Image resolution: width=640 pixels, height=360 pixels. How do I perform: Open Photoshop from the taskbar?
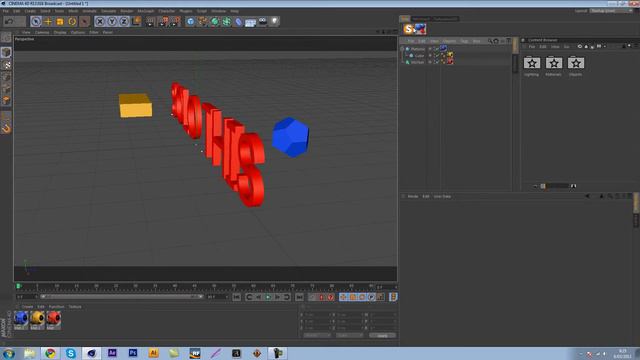click(133, 353)
